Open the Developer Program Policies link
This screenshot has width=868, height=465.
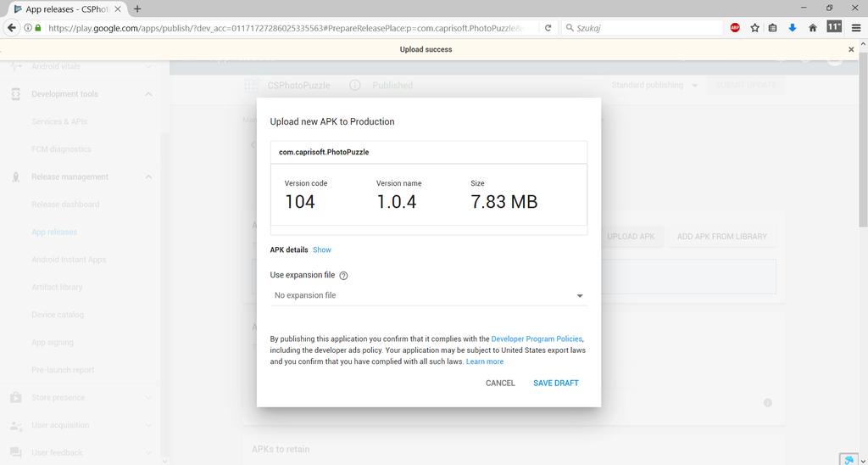pos(537,339)
